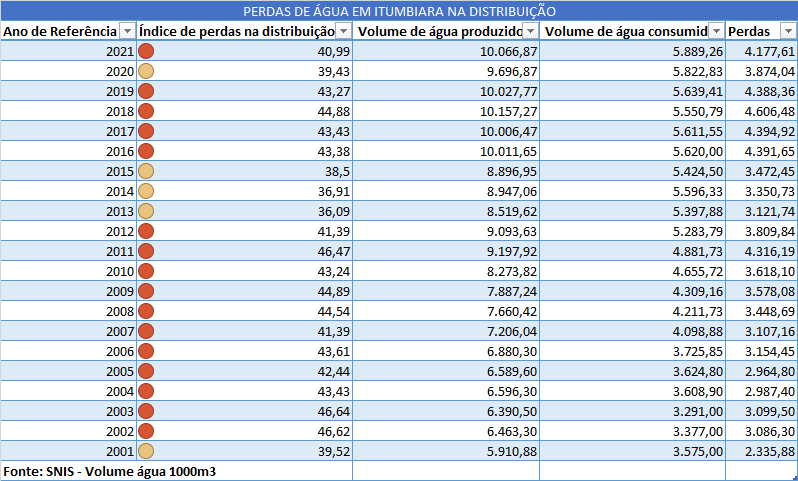Click the yellow indicator icon for 2020
The height and width of the screenshot is (481, 798).
point(146,71)
